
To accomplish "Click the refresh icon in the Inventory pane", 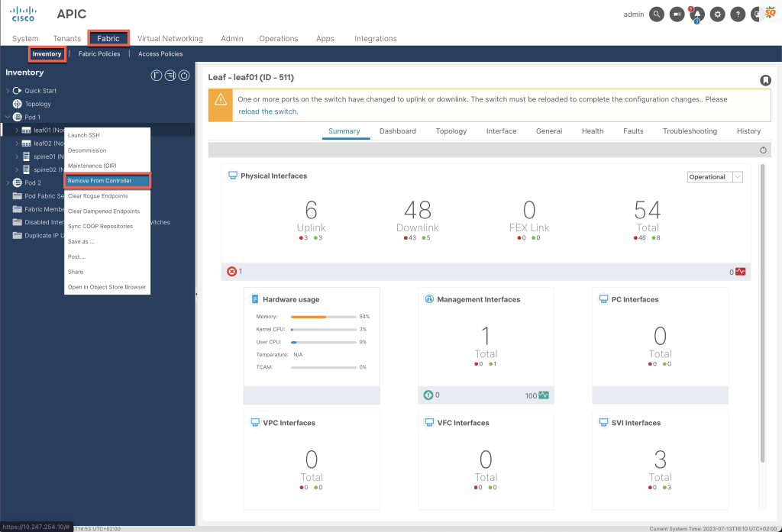I will point(183,73).
